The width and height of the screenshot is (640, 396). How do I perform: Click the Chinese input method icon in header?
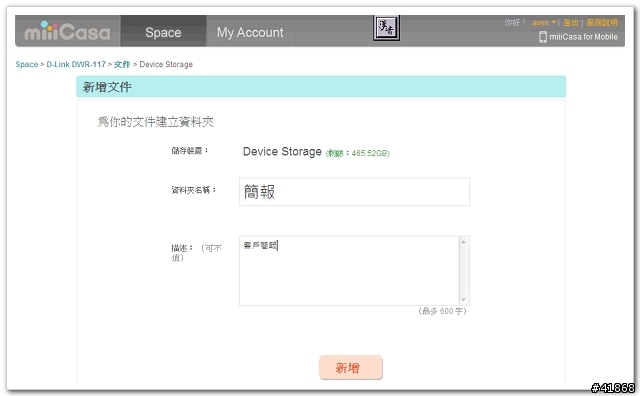(x=386, y=28)
